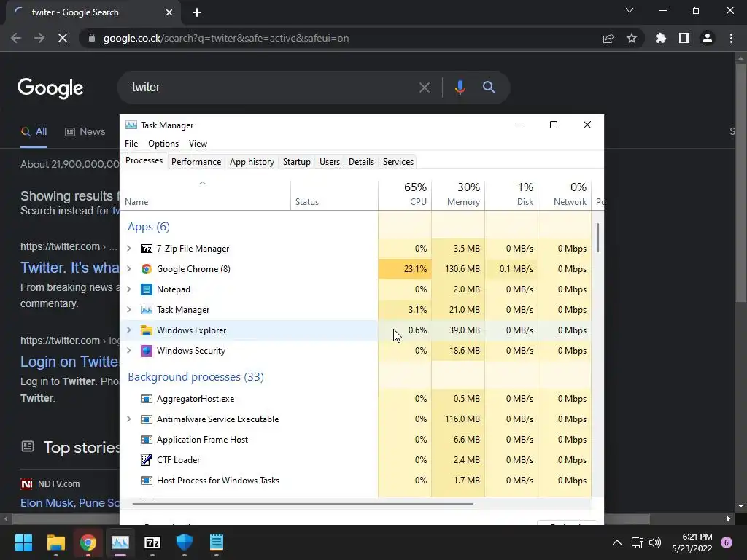747x560 pixels.
Task: Open the Chrome three-dot menu
Action: click(x=731, y=38)
